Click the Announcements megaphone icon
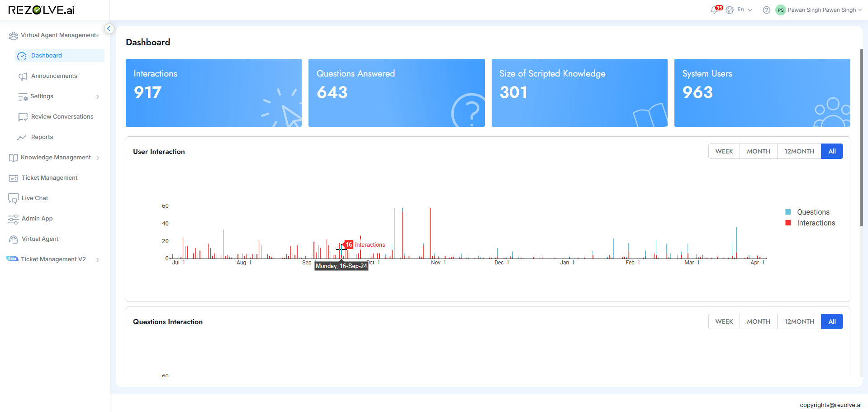 23,76
